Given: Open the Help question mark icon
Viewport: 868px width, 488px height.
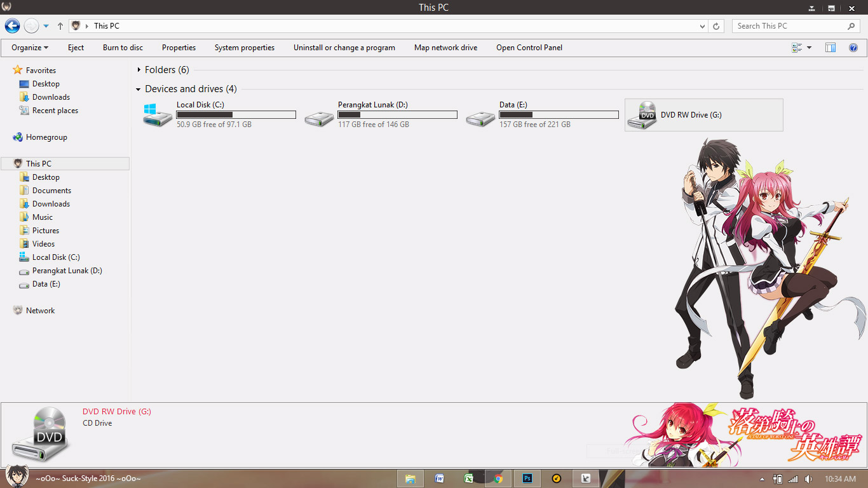Looking at the screenshot, I should point(853,48).
